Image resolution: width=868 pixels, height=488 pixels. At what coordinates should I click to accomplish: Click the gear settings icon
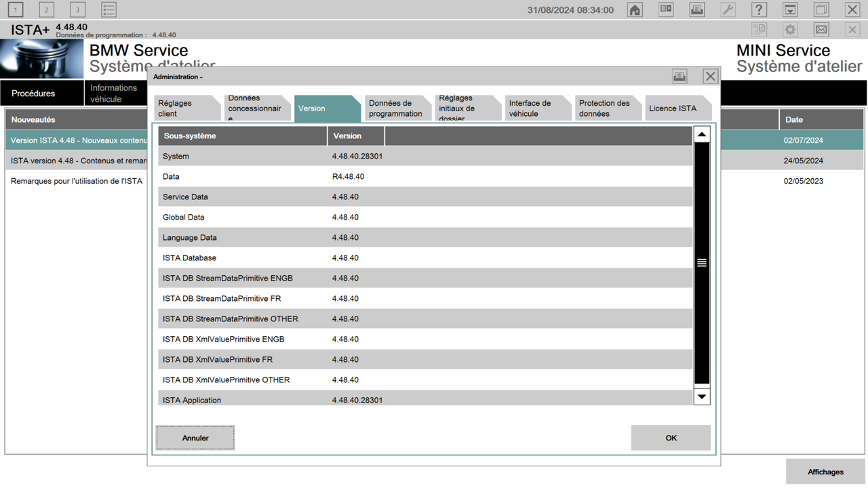click(x=790, y=30)
